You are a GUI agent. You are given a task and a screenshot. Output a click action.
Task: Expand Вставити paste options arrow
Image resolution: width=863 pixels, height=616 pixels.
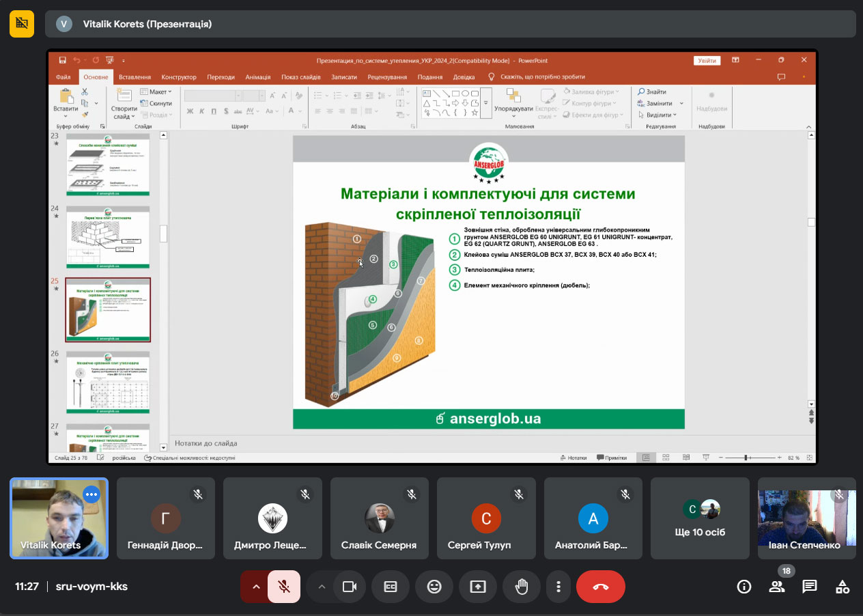(66, 116)
